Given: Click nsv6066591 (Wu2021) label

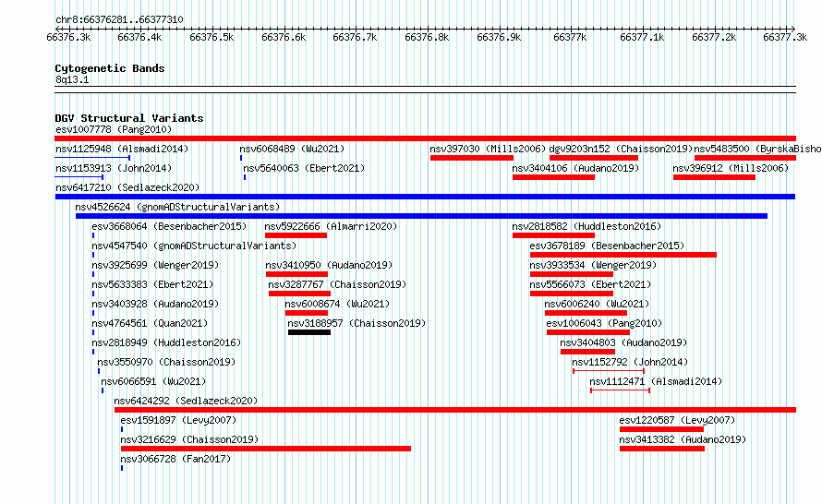Looking at the screenshot, I should click(153, 381).
